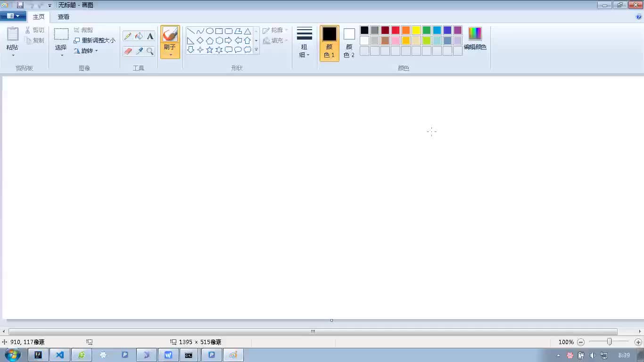This screenshot has width=644, height=362.
Task: Choose the Oval shape
Action: point(210,31)
